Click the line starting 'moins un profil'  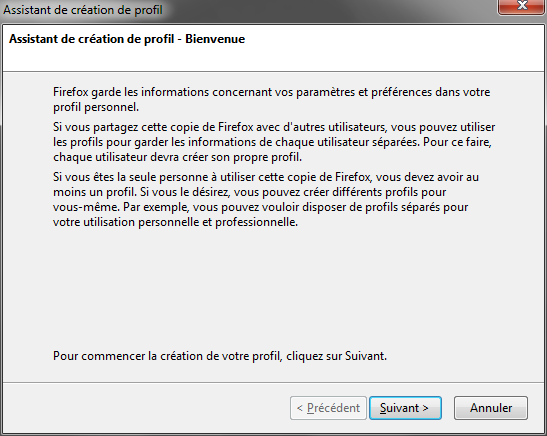249,192
